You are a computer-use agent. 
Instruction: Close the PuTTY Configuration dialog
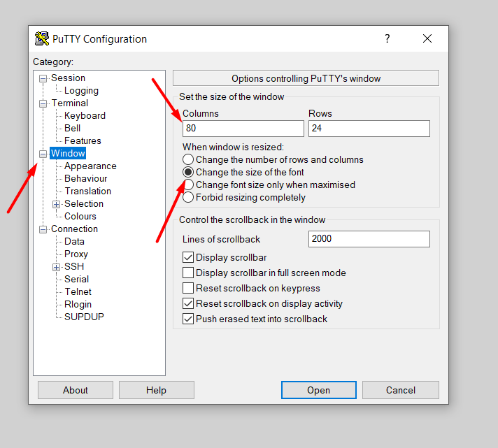pos(427,38)
